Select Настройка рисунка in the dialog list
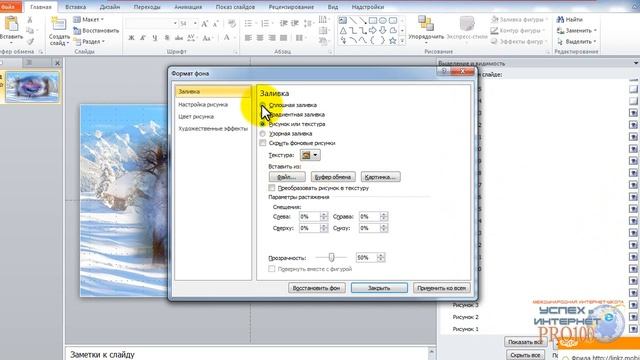The image size is (640, 360). pyautogui.click(x=203, y=104)
